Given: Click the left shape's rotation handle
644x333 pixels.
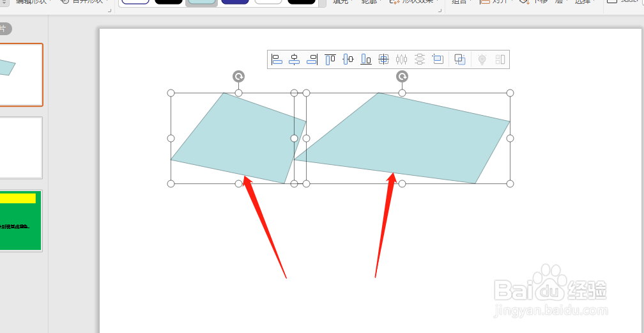Looking at the screenshot, I should point(239,77).
